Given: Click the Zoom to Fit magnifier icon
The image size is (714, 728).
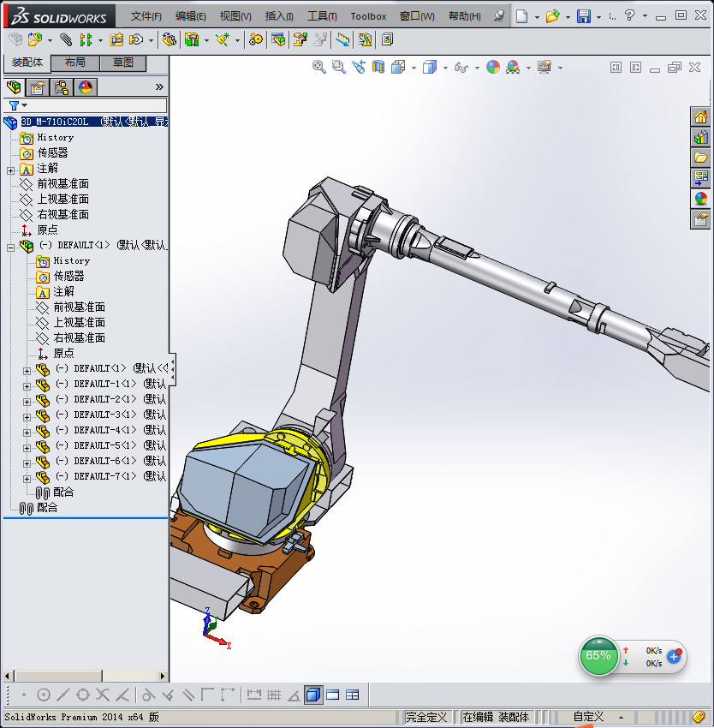Looking at the screenshot, I should tap(319, 68).
